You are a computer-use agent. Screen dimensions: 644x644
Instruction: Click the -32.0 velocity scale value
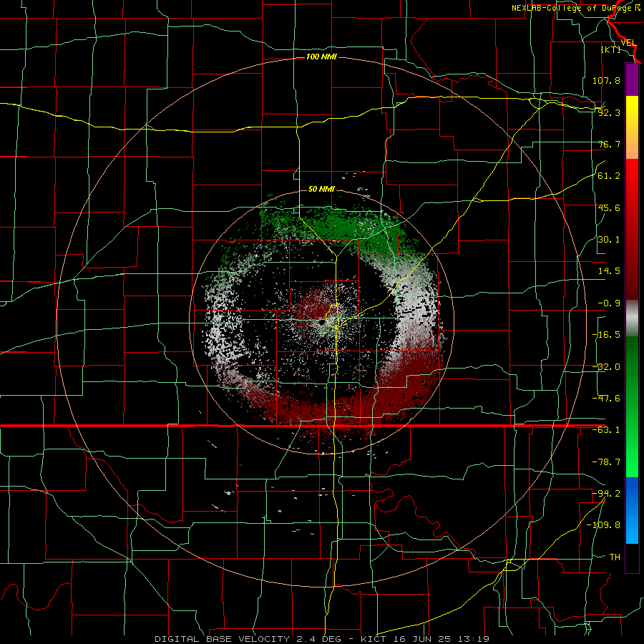pyautogui.click(x=606, y=367)
